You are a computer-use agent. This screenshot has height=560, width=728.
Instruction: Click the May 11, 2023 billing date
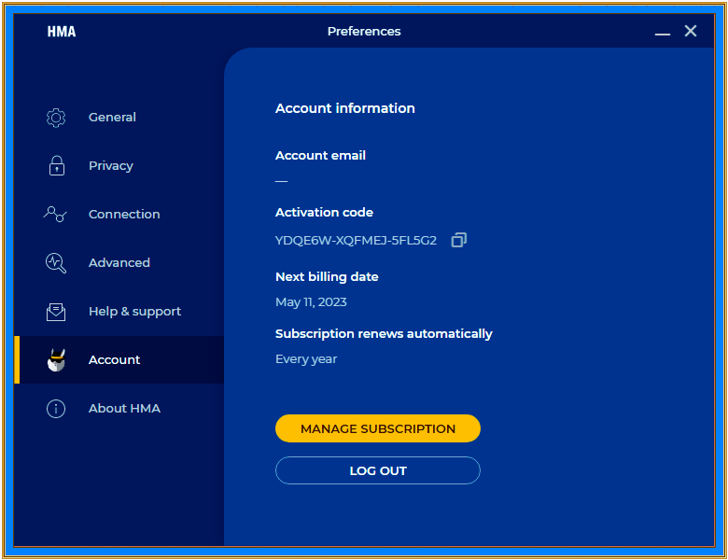pyautogui.click(x=311, y=302)
